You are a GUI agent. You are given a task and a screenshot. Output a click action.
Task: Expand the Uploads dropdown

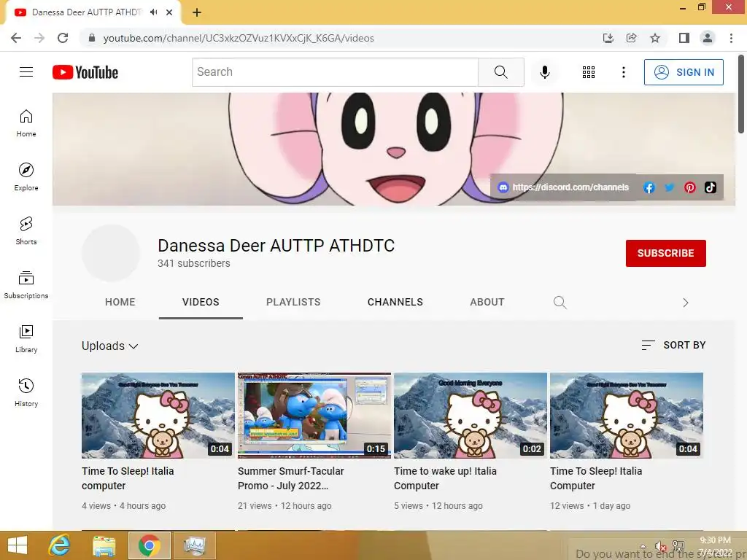109,346
